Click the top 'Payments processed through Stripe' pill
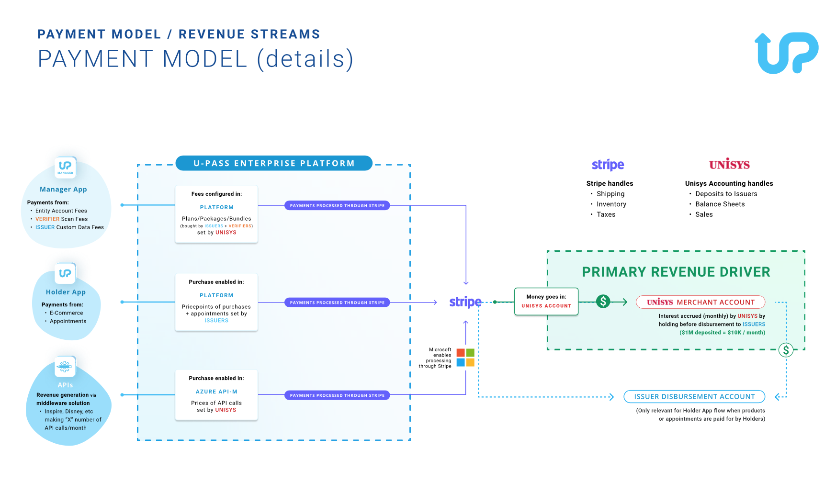The height and width of the screenshot is (504, 836). pos(337,205)
